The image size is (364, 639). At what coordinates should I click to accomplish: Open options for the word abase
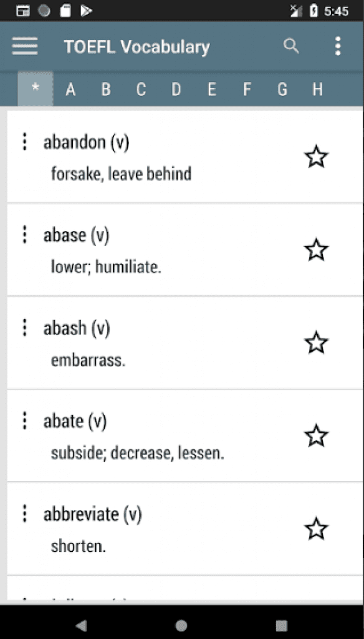point(24,235)
